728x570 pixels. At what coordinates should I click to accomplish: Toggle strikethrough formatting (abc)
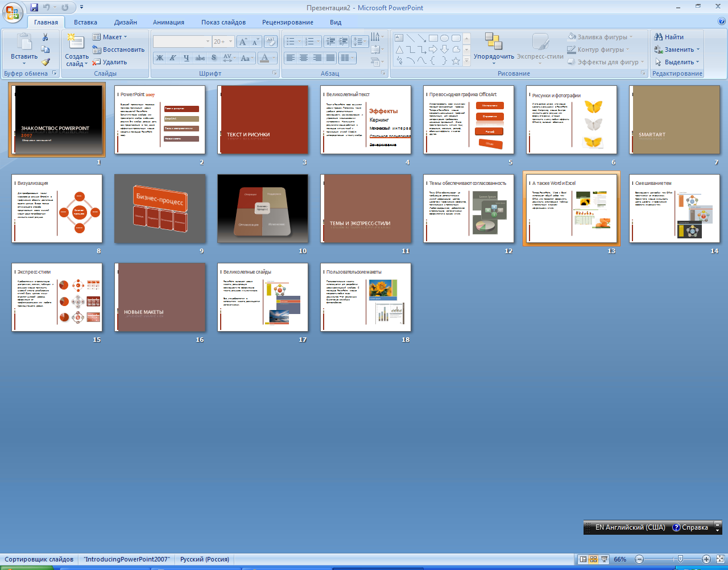(x=200, y=58)
